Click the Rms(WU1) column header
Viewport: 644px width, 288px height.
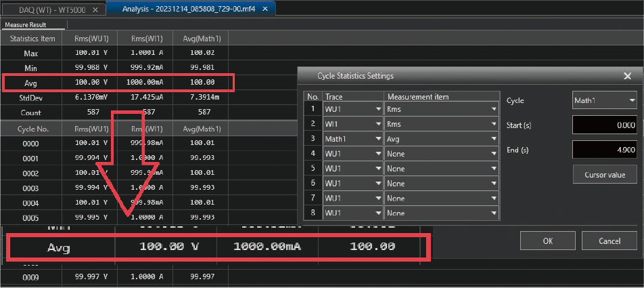point(90,38)
